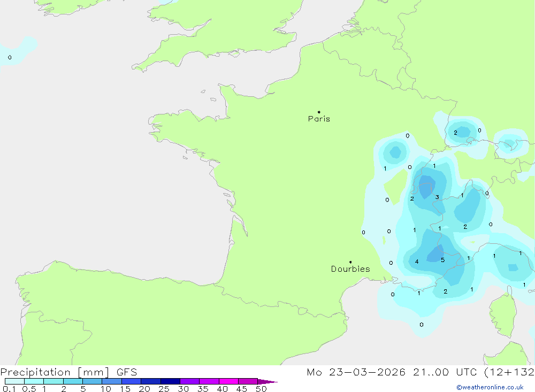Click the Paris location dot marker
This screenshot has height=392, width=535.
tap(319, 112)
